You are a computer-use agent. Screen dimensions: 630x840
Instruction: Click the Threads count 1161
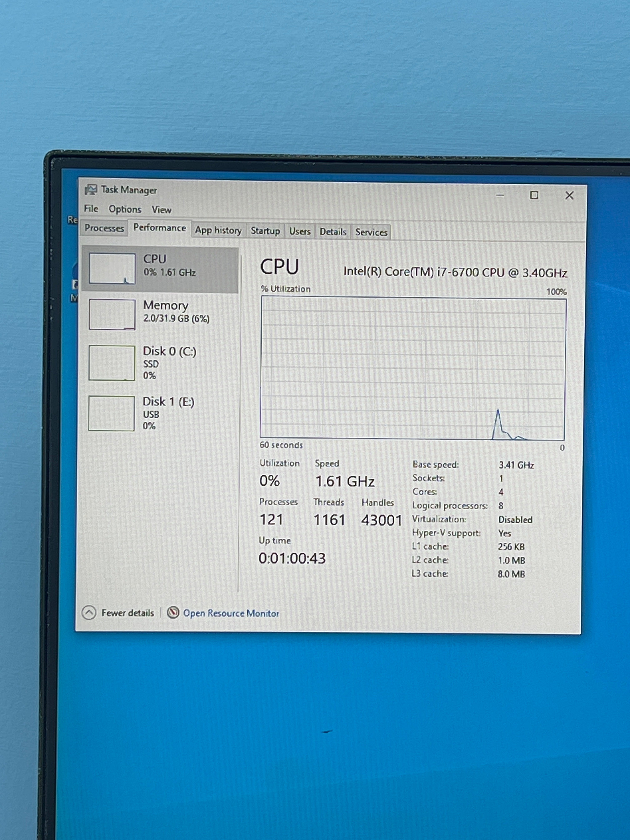pos(329,520)
